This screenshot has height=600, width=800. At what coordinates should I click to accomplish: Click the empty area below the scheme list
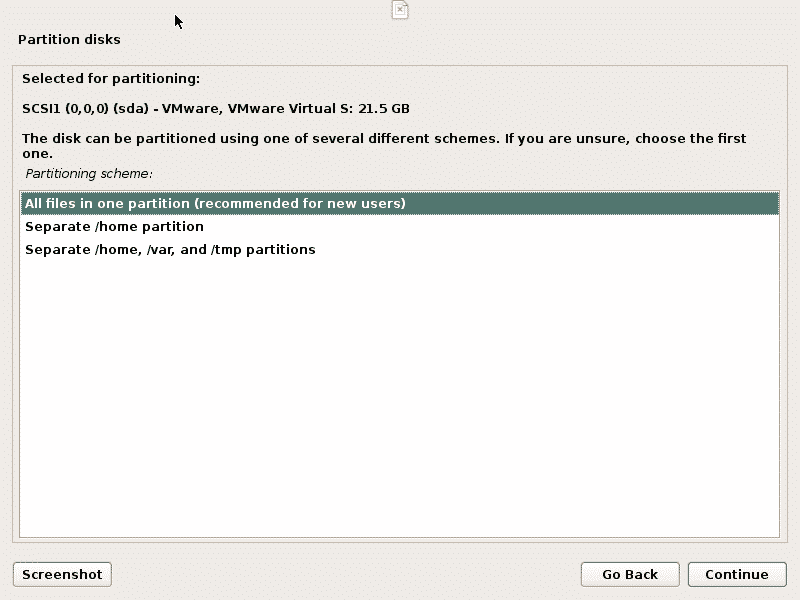400,400
